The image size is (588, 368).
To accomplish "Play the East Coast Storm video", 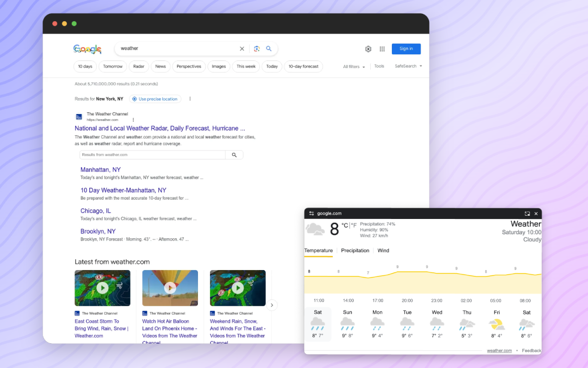I will click(x=102, y=288).
